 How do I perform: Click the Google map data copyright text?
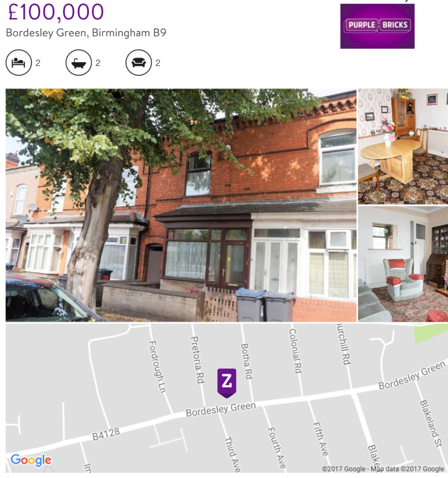(384, 469)
